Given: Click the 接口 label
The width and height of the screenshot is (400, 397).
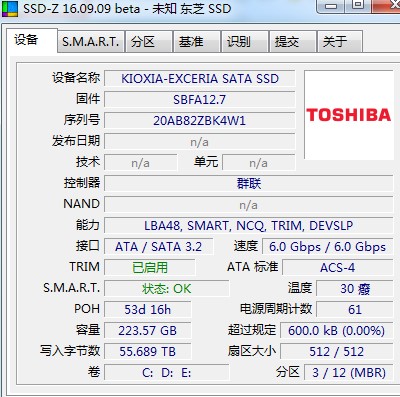Looking at the screenshot, I should (x=88, y=246).
